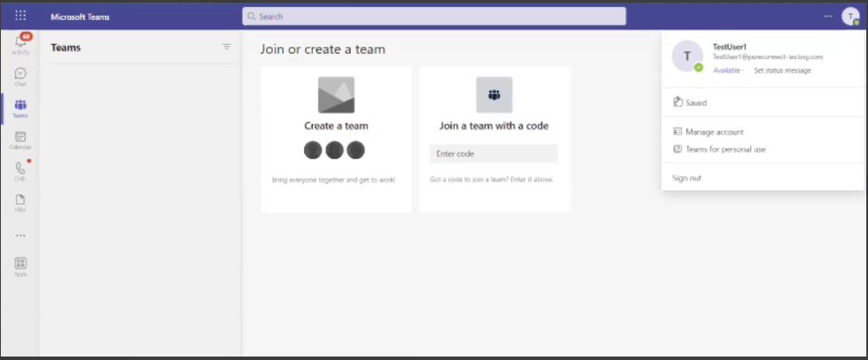Screen dimensions: 868x360
Task: Expand the Available status dropdown
Action: tap(726, 70)
